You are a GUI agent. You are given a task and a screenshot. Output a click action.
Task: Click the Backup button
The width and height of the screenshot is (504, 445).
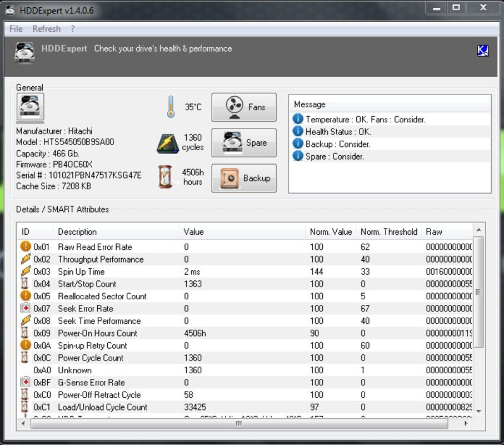click(244, 178)
